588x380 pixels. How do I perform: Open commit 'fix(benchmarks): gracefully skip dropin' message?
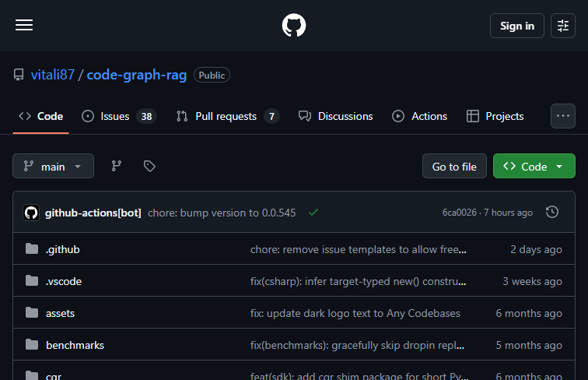[x=357, y=345]
